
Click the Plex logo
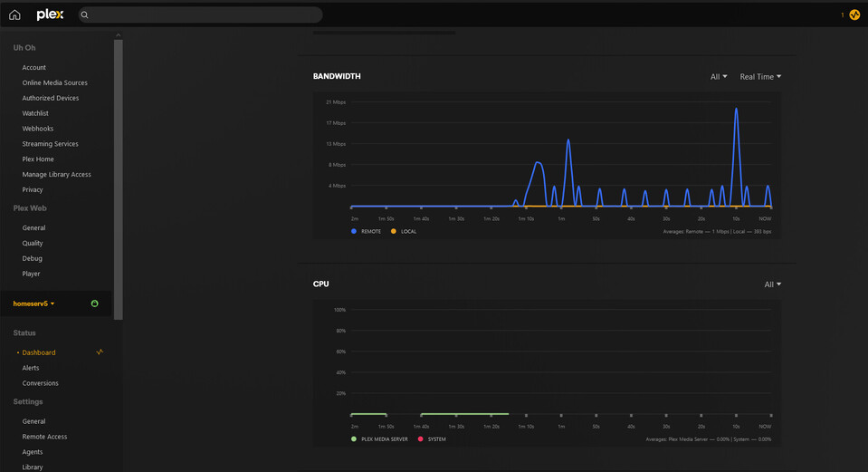click(x=50, y=15)
